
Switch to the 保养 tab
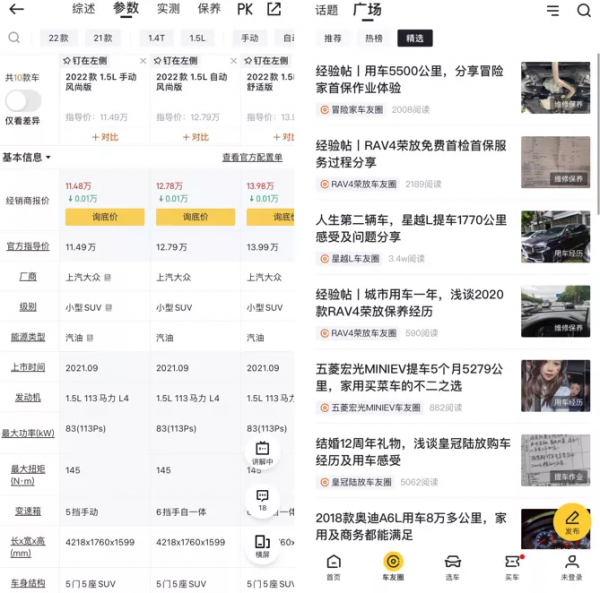click(209, 8)
